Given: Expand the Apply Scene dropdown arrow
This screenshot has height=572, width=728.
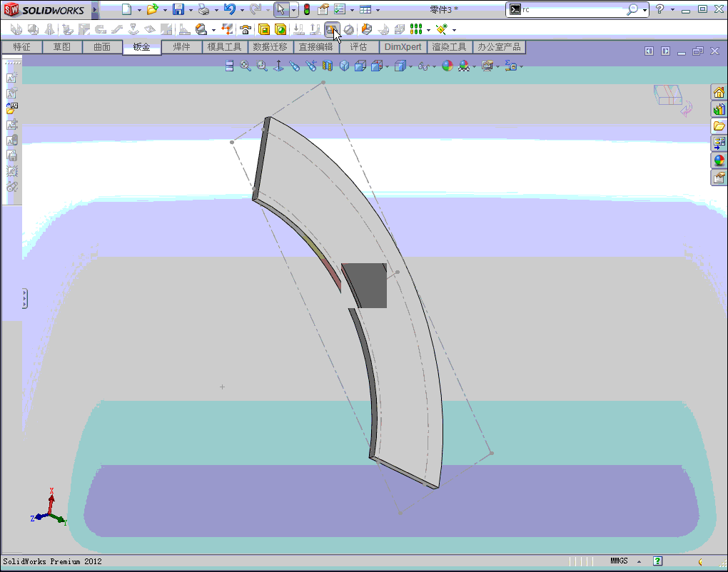Looking at the screenshot, I should click(474, 67).
